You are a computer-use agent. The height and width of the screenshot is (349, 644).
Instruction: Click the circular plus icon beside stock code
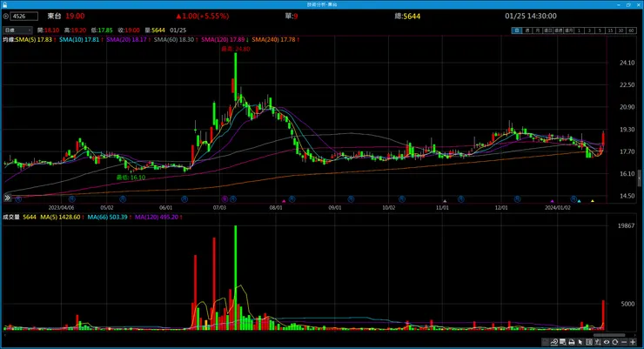point(6,17)
